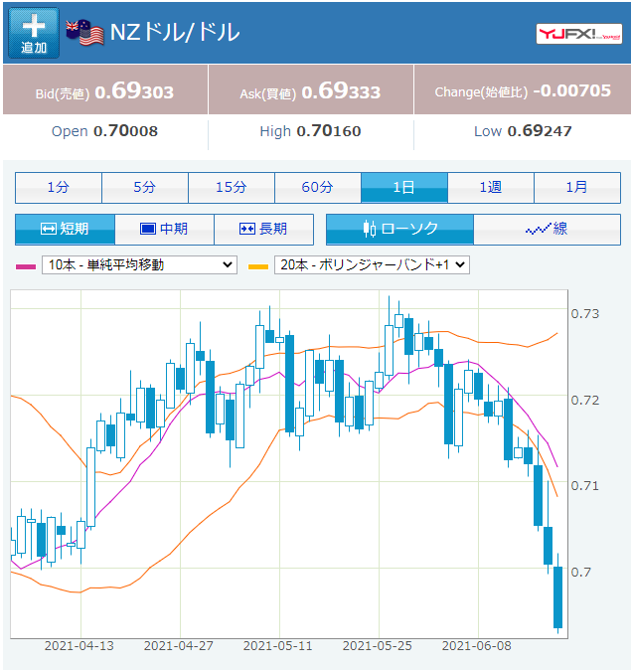The height and width of the screenshot is (672, 631).
Task: Click the double-arrow icon beside 短期
Action: click(49, 229)
